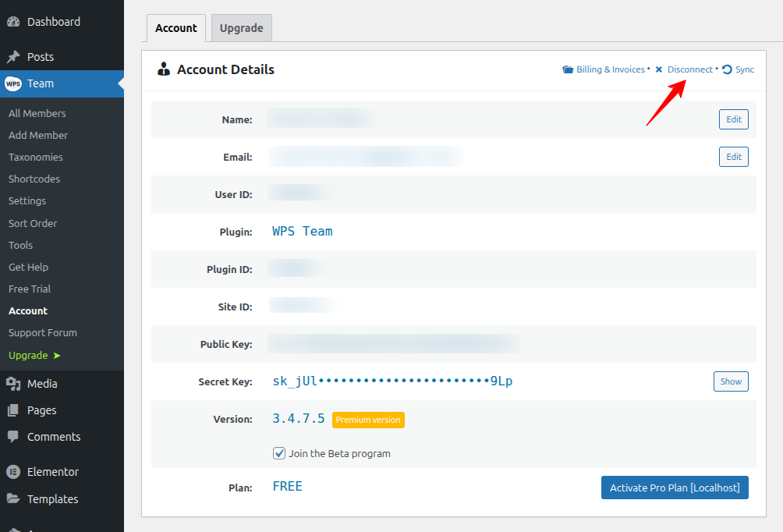Click the Pages icon in sidebar
The width and height of the screenshot is (783, 532).
coord(13,410)
